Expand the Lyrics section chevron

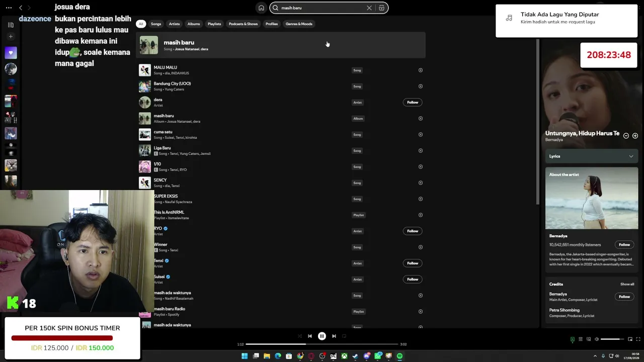[x=631, y=156]
